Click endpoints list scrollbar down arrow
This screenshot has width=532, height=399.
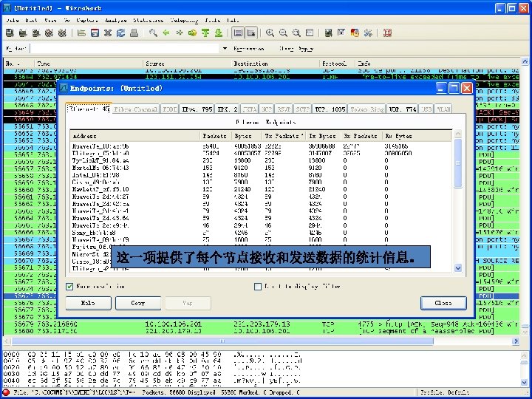tap(458, 267)
